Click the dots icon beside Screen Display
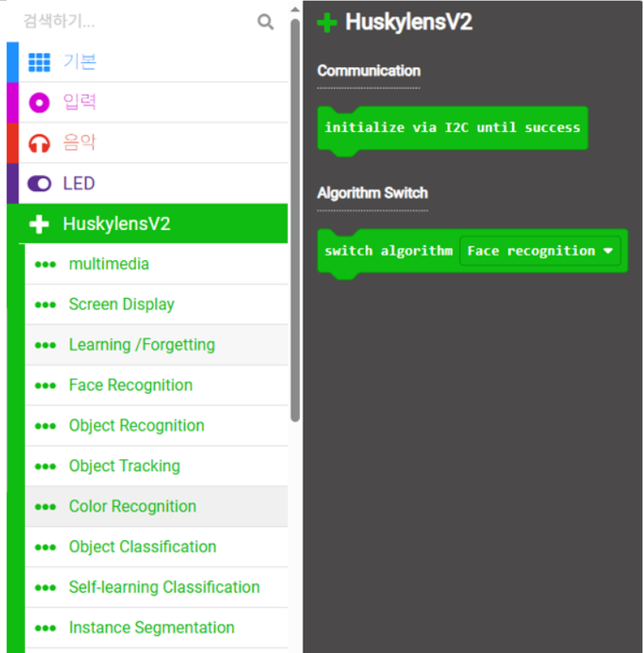The width and height of the screenshot is (644, 653). point(46,305)
